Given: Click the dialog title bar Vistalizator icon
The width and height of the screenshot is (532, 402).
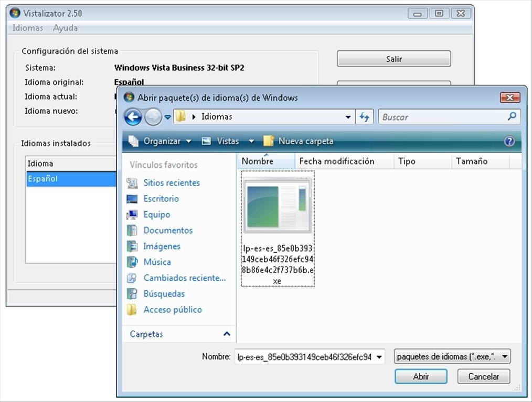Looking at the screenshot, I should click(129, 97).
